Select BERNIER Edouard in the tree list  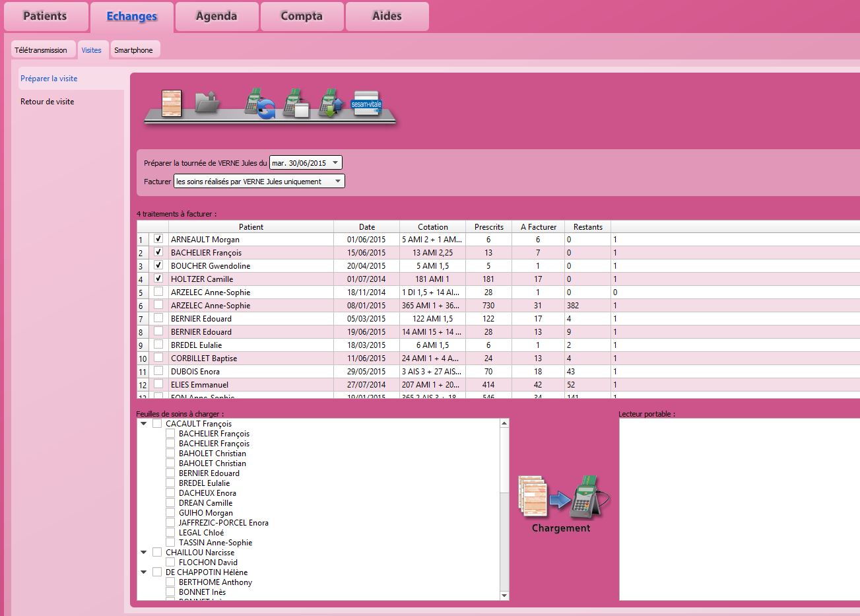point(209,473)
